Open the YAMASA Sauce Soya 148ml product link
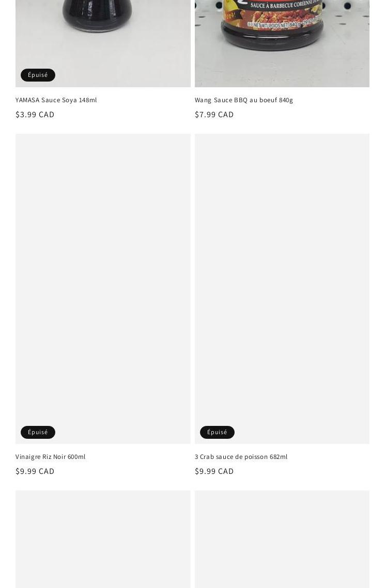This screenshot has height=588, width=385. tap(56, 100)
